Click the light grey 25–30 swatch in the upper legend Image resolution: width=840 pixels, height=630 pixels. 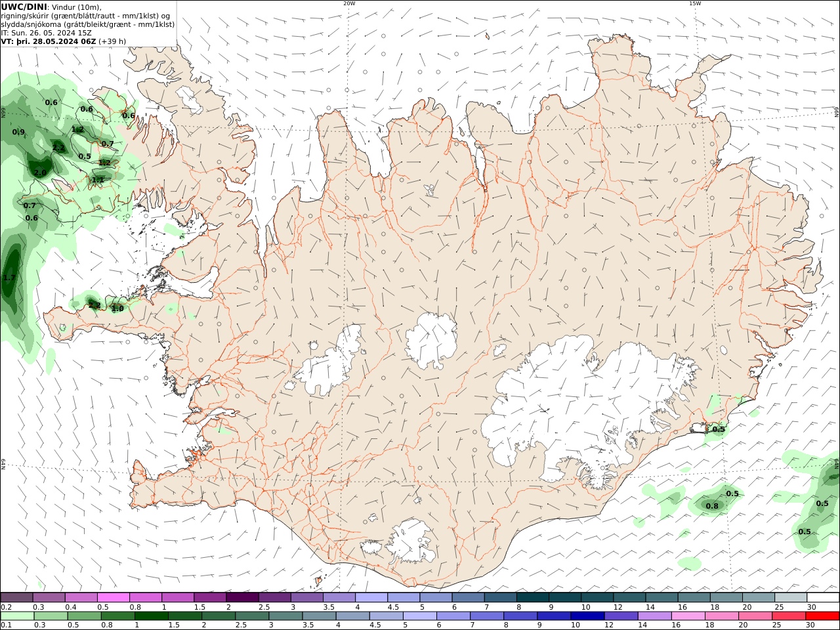click(791, 597)
